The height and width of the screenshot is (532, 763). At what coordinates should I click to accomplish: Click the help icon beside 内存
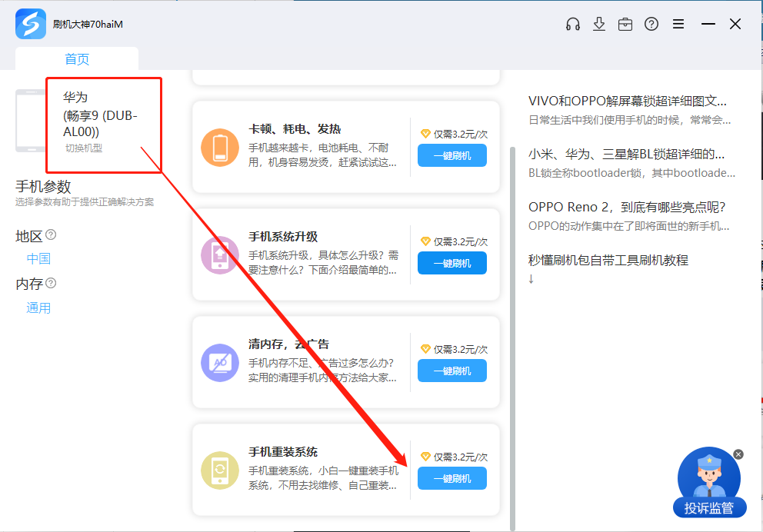(x=51, y=283)
